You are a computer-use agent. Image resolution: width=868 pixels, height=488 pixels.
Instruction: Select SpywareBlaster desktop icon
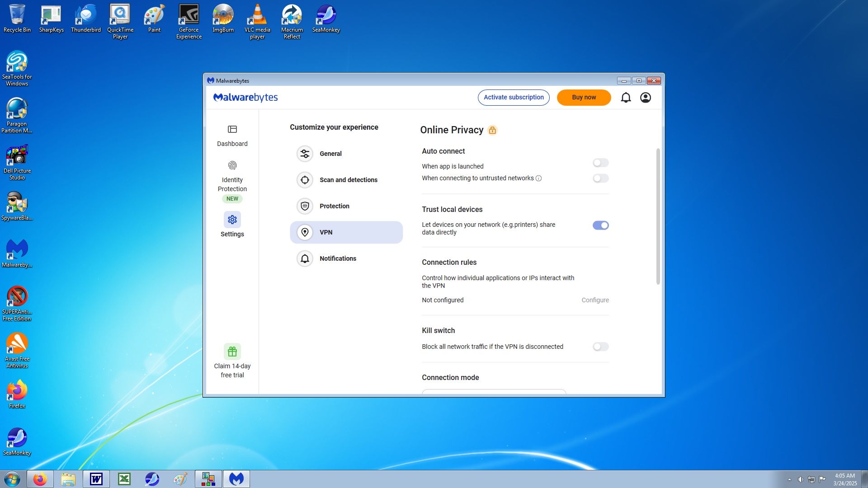pyautogui.click(x=17, y=206)
